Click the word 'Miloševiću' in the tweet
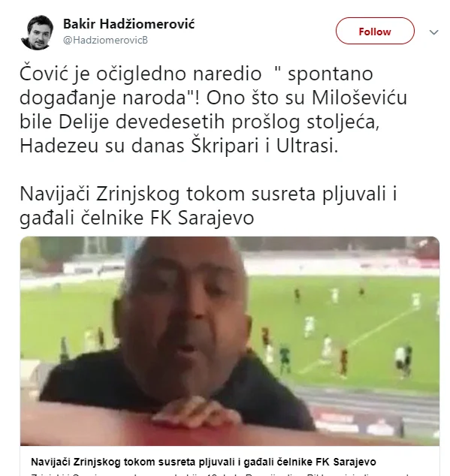 [x=359, y=98]
